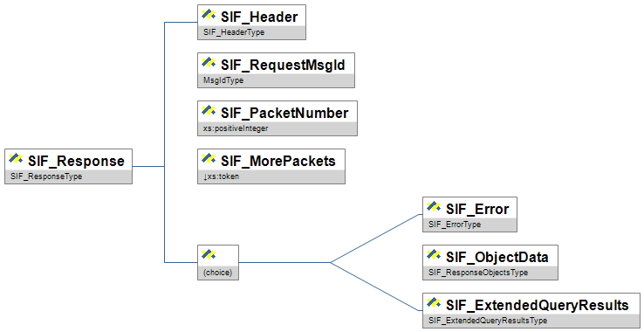Click the icon on the SIF_Header node
644x332 pixels.
tap(209, 16)
